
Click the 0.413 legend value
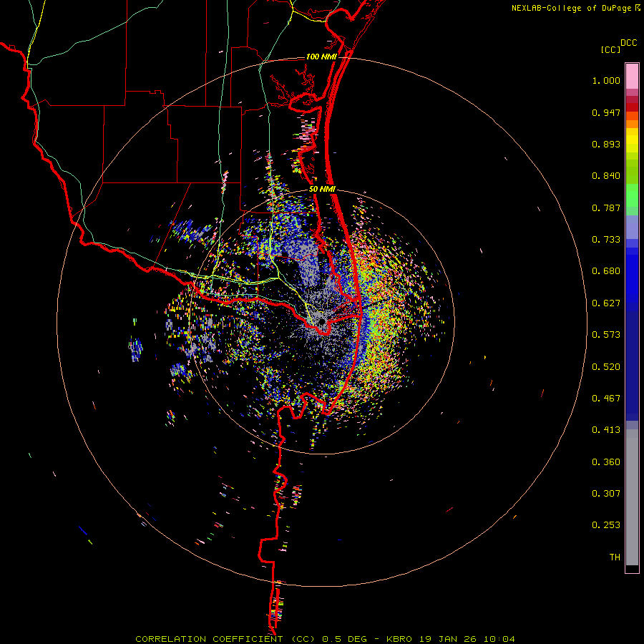tap(606, 430)
